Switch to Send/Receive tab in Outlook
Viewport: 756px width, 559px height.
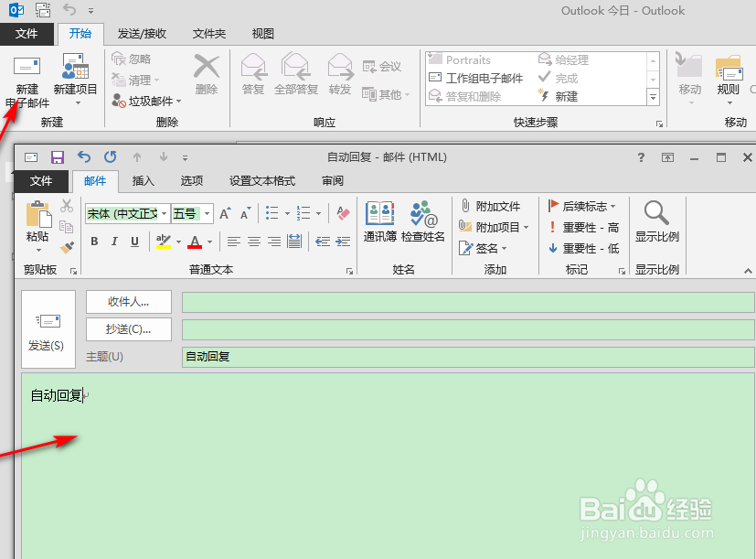tap(142, 33)
